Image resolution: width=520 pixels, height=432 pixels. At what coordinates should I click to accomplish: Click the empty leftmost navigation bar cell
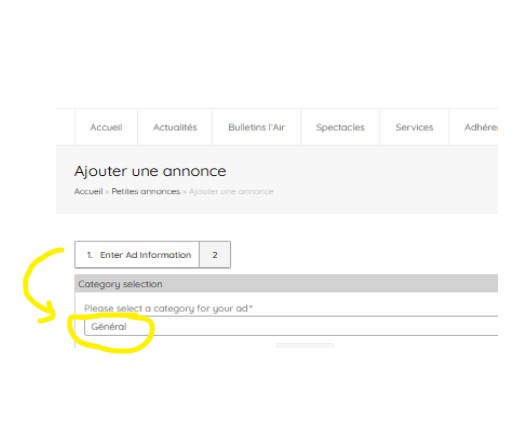point(65,127)
